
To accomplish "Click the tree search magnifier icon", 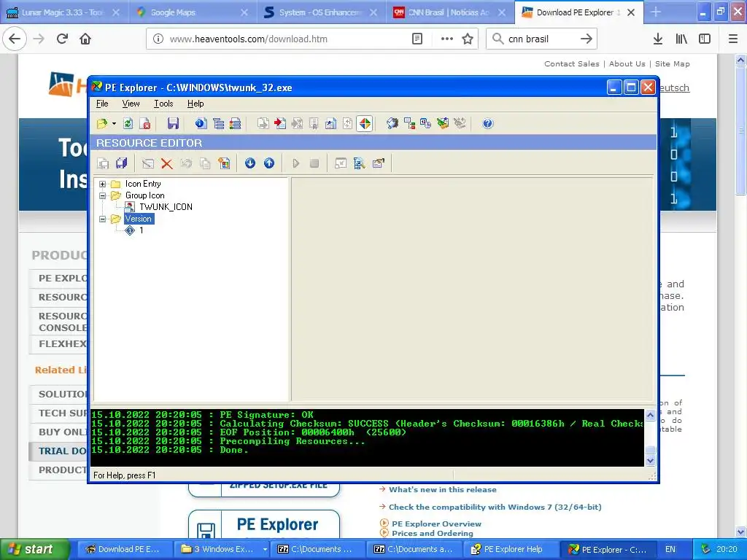I will point(359,163).
